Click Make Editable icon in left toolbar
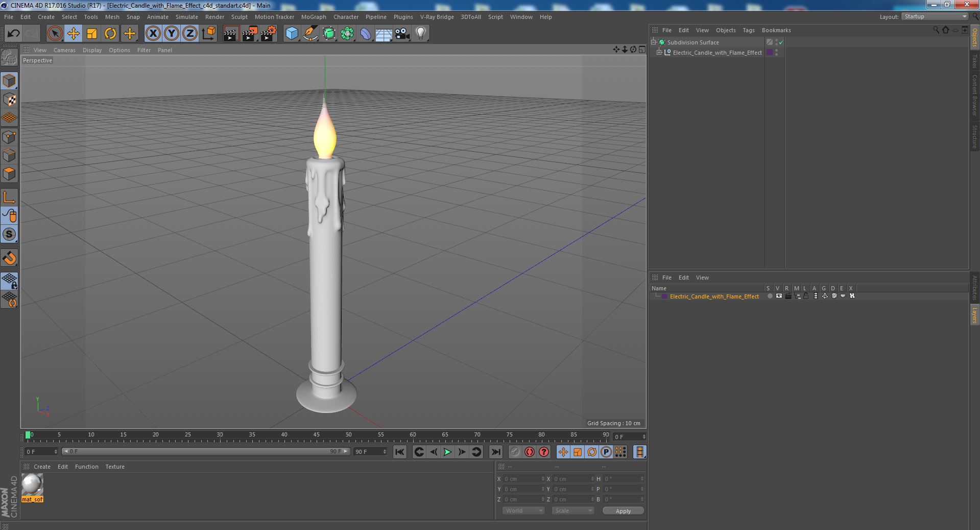 (9, 57)
